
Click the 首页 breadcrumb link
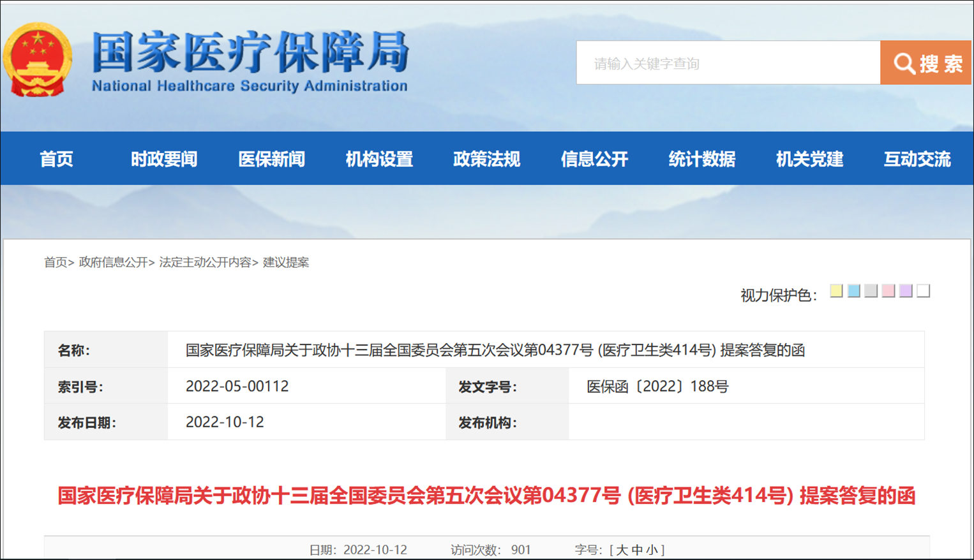click(56, 262)
